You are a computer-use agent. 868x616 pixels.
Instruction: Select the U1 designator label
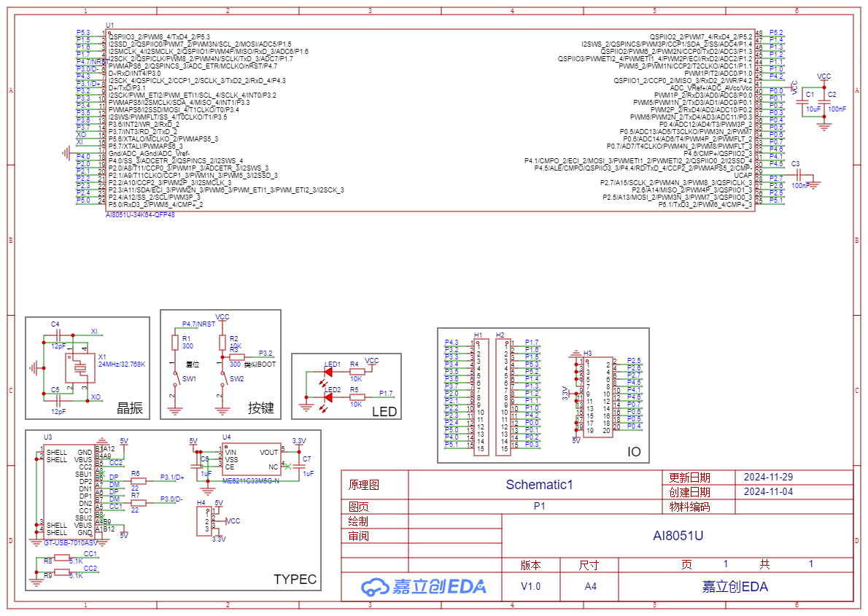coord(109,25)
